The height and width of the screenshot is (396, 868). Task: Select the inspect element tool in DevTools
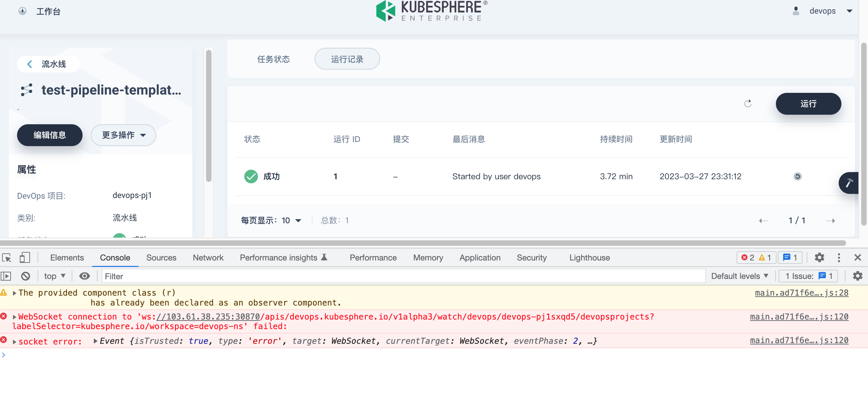tap(7, 258)
